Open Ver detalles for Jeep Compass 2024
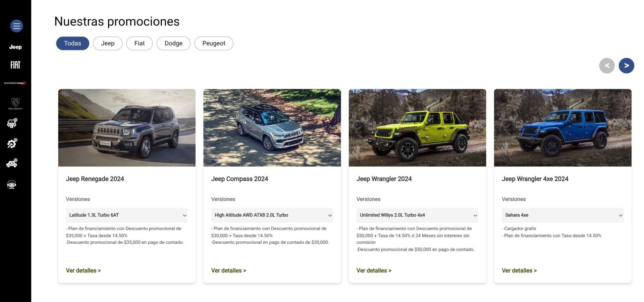 228,270
